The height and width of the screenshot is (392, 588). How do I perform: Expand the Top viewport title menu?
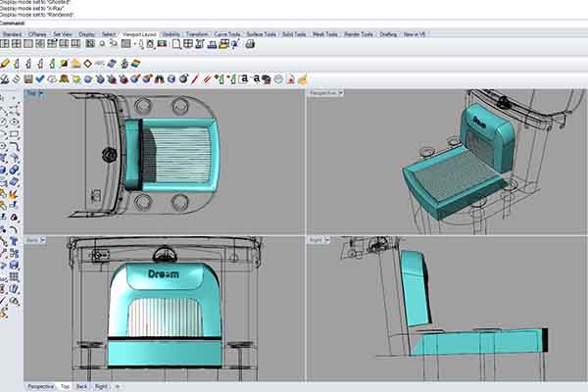pyautogui.click(x=33, y=94)
